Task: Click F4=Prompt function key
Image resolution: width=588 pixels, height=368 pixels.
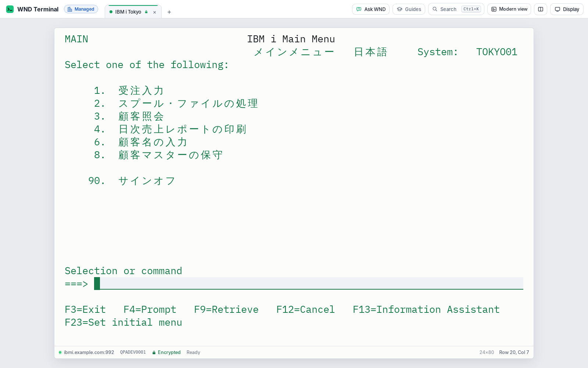Action: coord(150,309)
